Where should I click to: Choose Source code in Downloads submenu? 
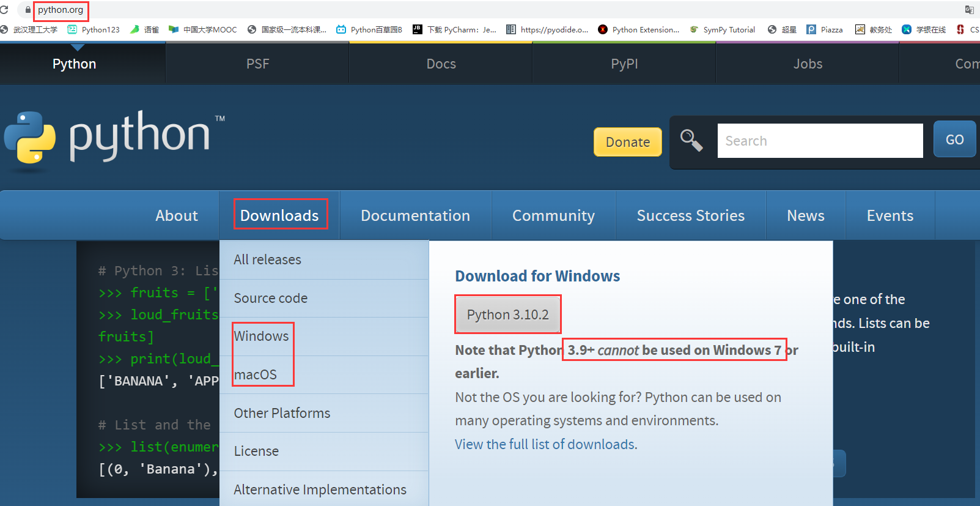324,298
